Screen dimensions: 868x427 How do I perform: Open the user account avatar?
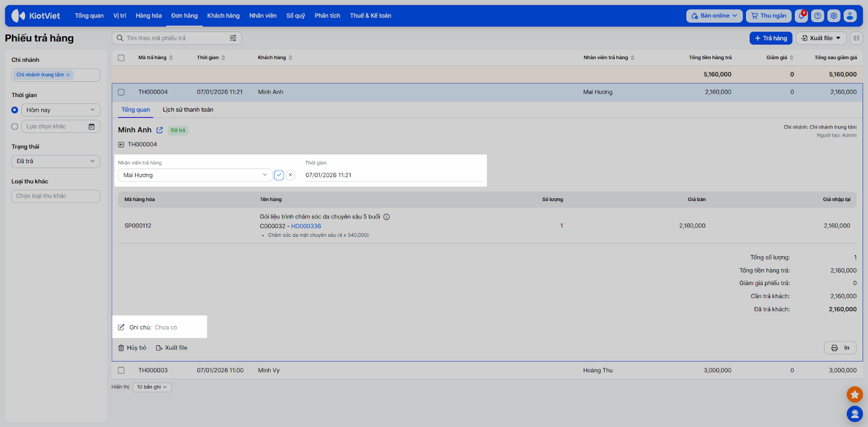(850, 16)
